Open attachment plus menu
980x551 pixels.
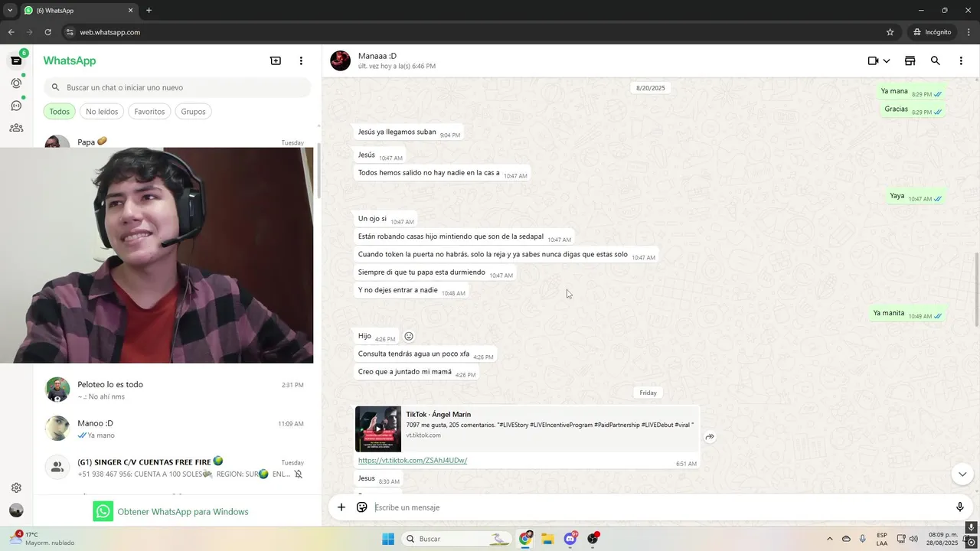click(x=341, y=507)
